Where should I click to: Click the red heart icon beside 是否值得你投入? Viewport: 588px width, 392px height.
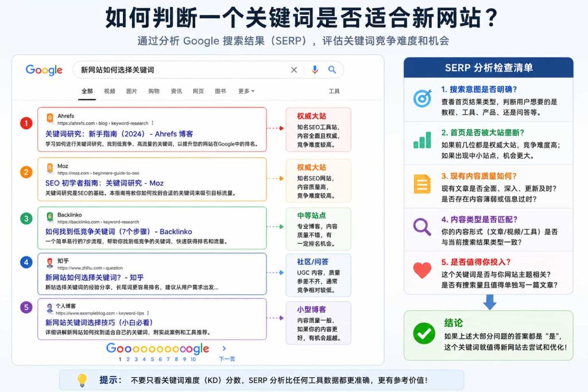(422, 270)
